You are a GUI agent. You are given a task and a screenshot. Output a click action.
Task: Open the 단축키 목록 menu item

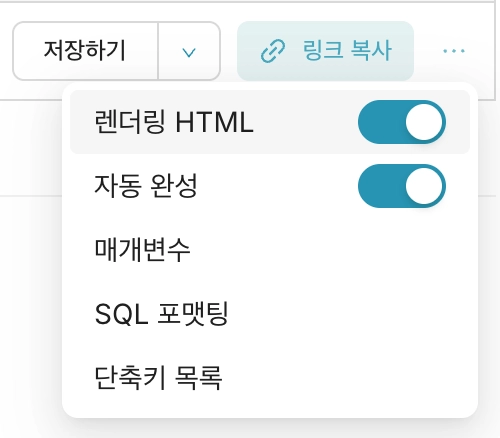(270, 378)
